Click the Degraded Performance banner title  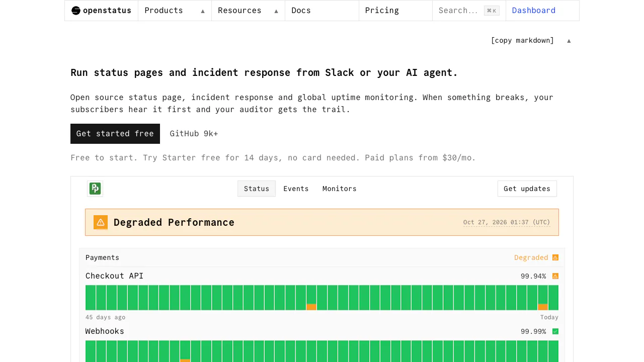[174, 222]
